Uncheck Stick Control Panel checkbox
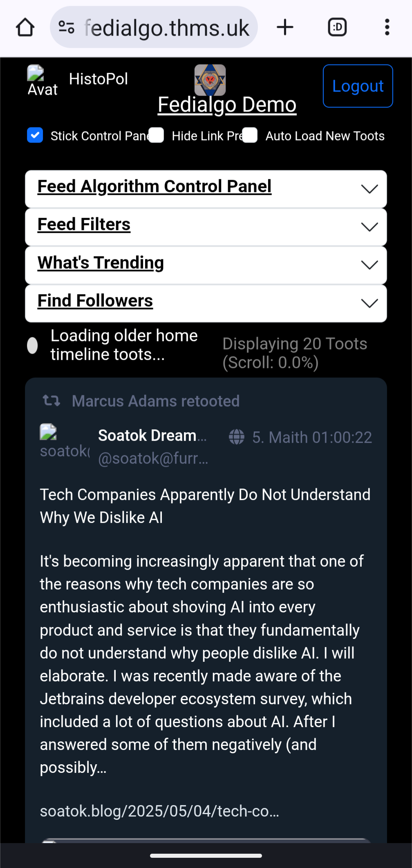The image size is (412, 868). tap(35, 135)
